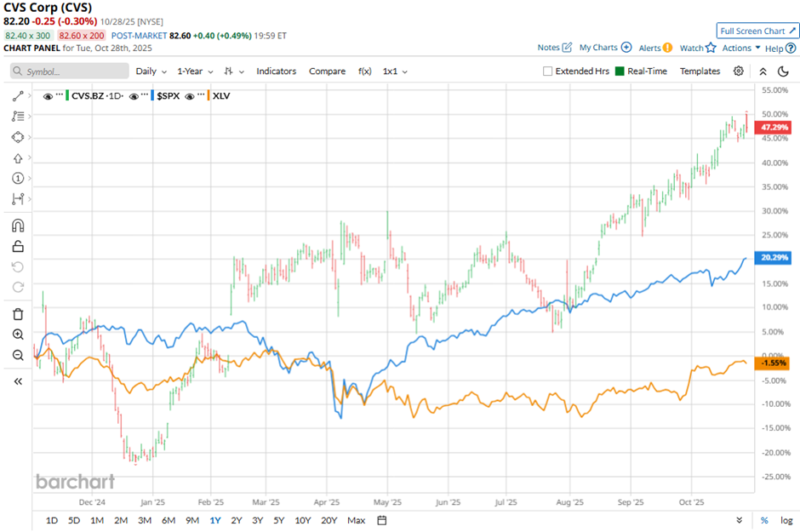The height and width of the screenshot is (532, 800).
Task: Expand the 1-Year period dropdown
Action: coord(196,72)
